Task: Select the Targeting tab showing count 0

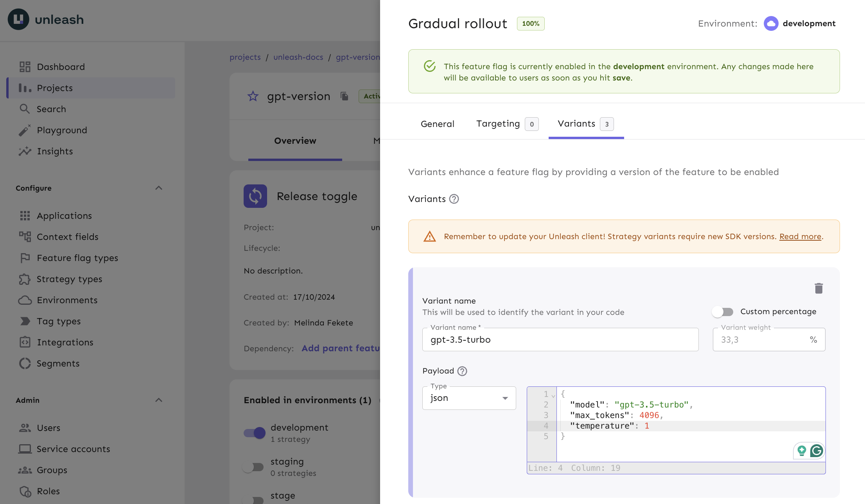Action: (x=506, y=123)
